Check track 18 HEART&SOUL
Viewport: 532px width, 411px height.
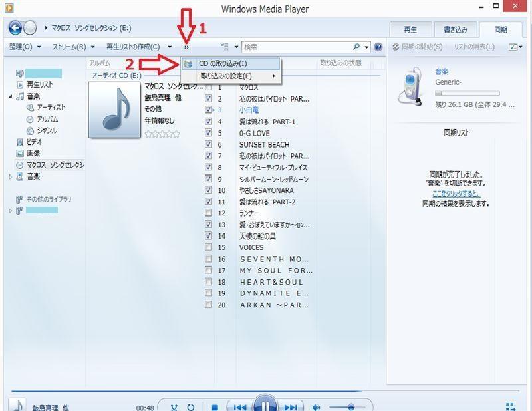[209, 282]
